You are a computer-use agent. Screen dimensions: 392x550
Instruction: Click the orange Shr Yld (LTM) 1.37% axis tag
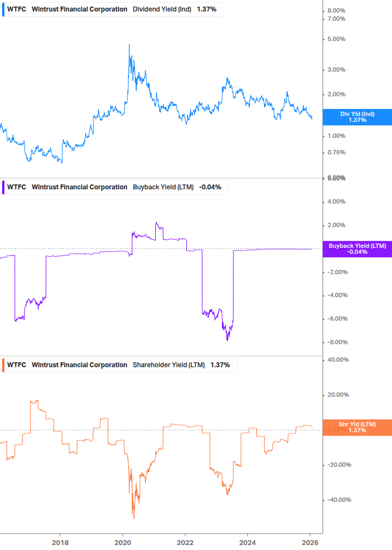tap(358, 427)
